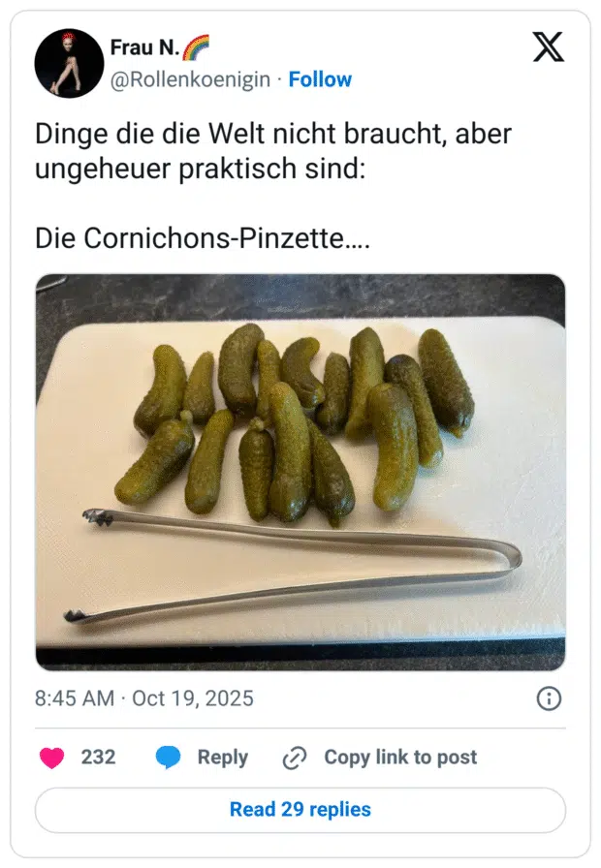The height and width of the screenshot is (868, 601).
Task: Click the Reply text label
Action: click(x=222, y=758)
